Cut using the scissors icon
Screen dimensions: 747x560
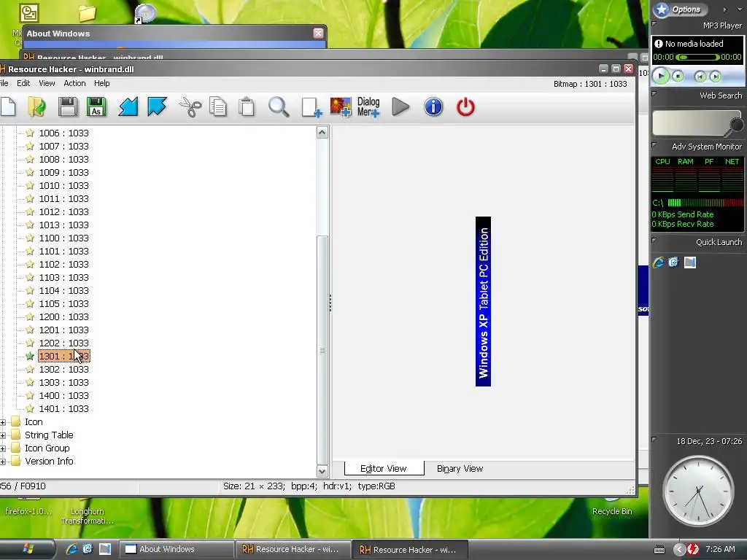[190, 106]
